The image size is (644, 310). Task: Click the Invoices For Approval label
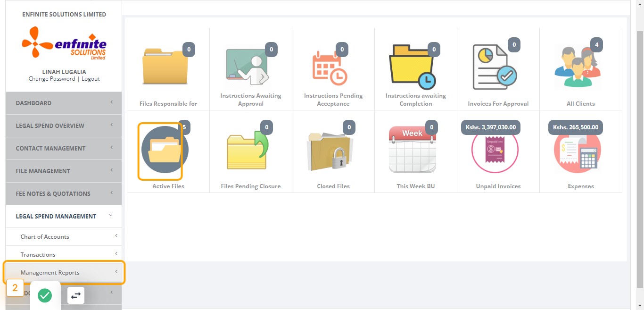tap(498, 104)
